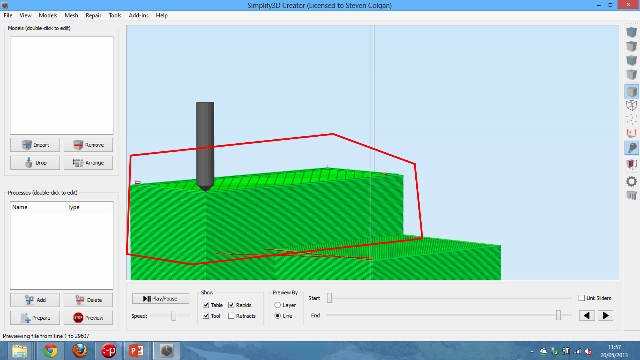Toggle solid model rendering icon
Viewport: 640px width, 360px height.
pyautogui.click(x=631, y=91)
